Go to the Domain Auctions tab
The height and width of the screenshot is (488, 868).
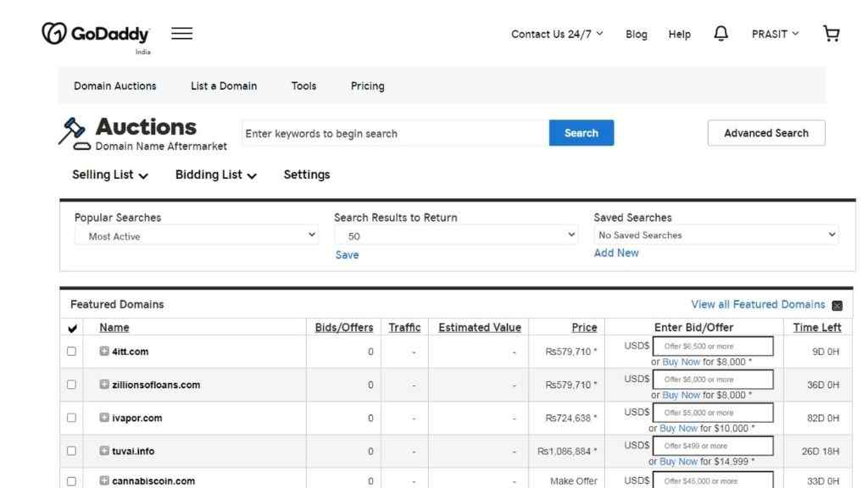pyautogui.click(x=115, y=86)
